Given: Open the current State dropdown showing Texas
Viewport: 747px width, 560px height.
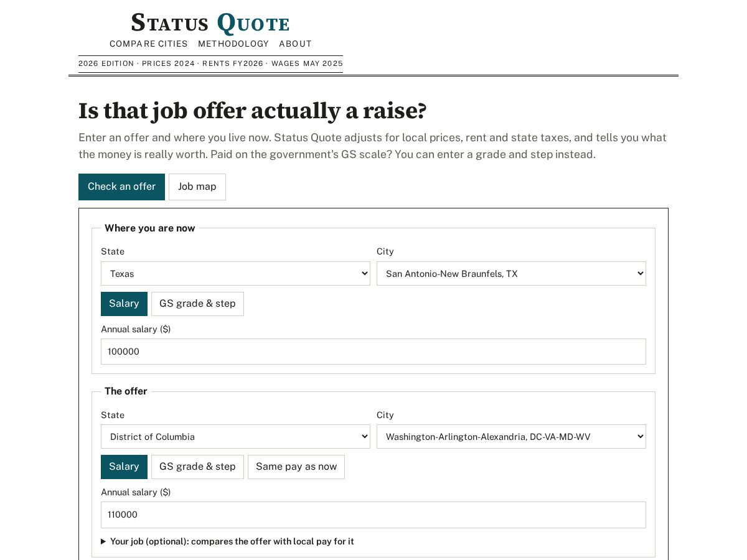Looking at the screenshot, I should (235, 274).
